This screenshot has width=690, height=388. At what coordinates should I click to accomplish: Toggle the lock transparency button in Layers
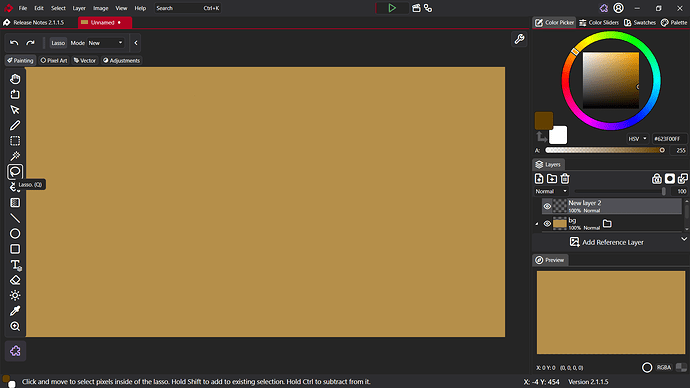pos(657,179)
